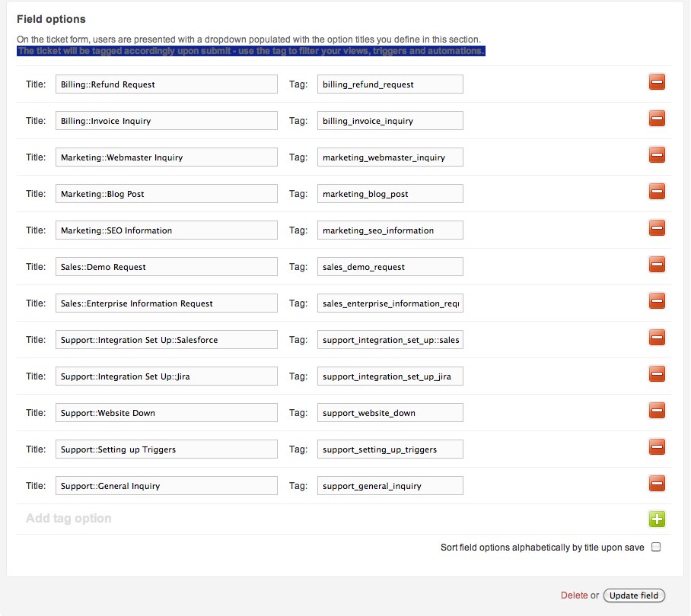Edit the Sales::Enterprise Information Request title field
The height and width of the screenshot is (616, 691).
tap(166, 303)
